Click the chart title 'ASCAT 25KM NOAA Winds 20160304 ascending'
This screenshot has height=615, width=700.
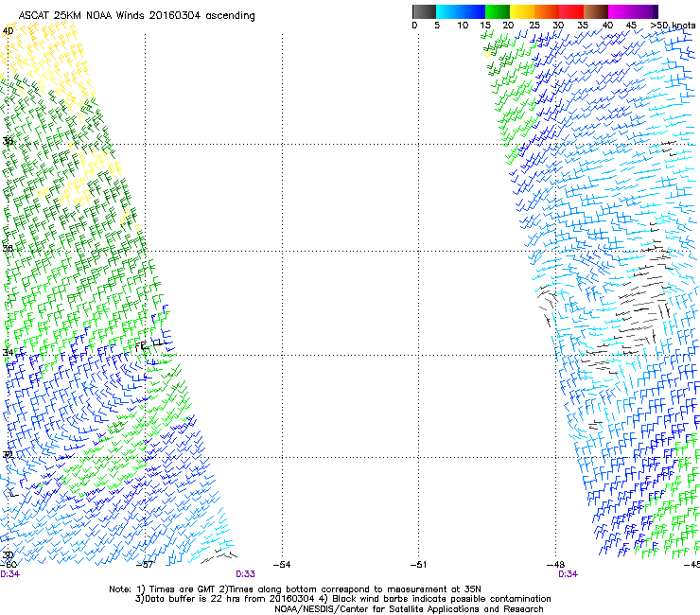point(136,16)
